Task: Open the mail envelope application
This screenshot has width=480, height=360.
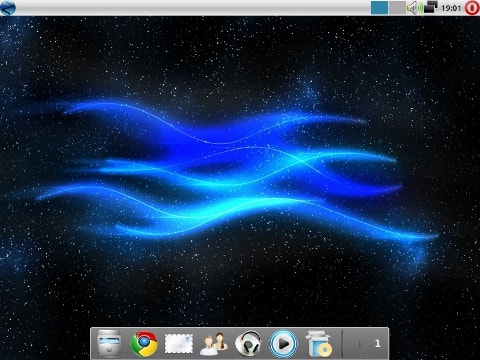Action: [179, 344]
